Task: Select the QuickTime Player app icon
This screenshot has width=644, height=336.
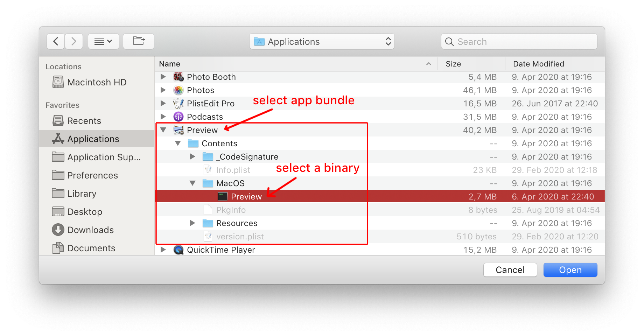Action: [178, 250]
